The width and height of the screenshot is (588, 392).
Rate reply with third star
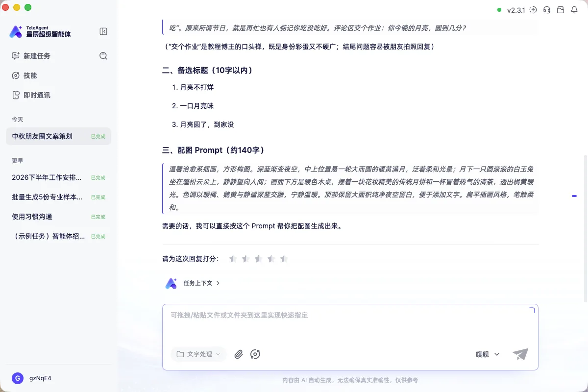(x=259, y=259)
